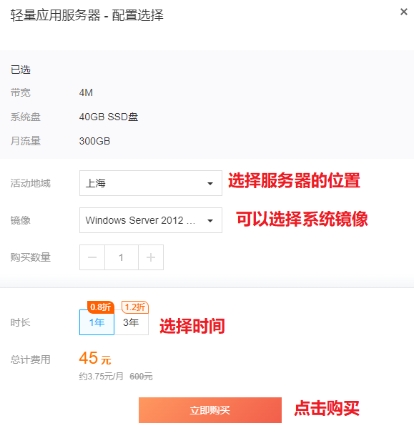Open the 镜像 dropdown showing Windows Server 2012
Image resolution: width=414 pixels, height=440 pixels.
(151, 220)
